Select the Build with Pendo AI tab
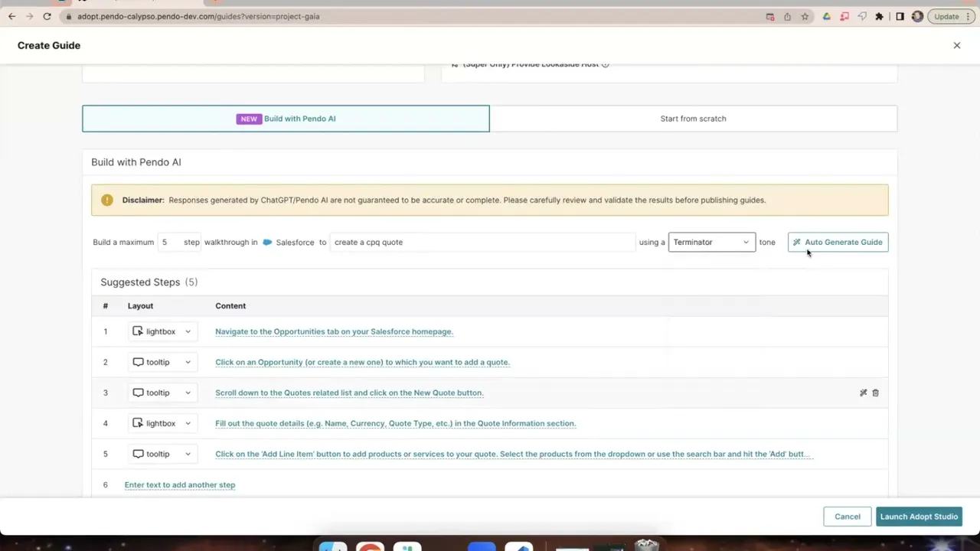The image size is (980, 551). click(x=286, y=119)
